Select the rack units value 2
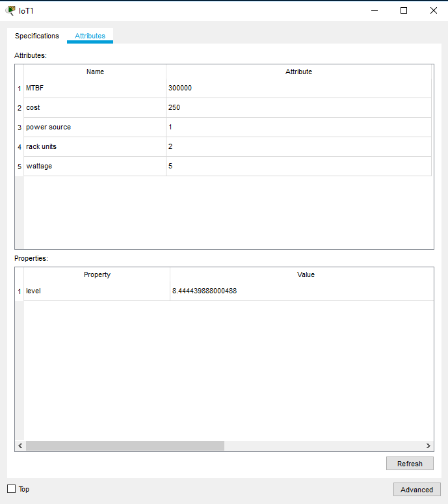 point(298,147)
